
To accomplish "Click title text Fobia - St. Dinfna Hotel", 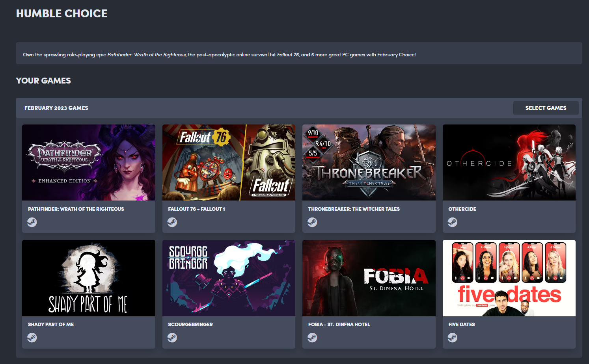I will [x=339, y=325].
